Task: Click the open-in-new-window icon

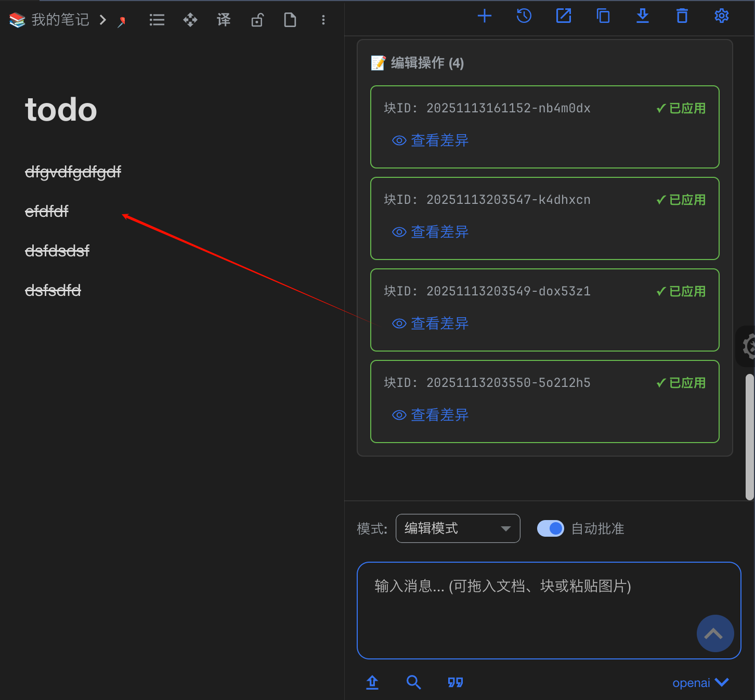Action: coord(564,16)
